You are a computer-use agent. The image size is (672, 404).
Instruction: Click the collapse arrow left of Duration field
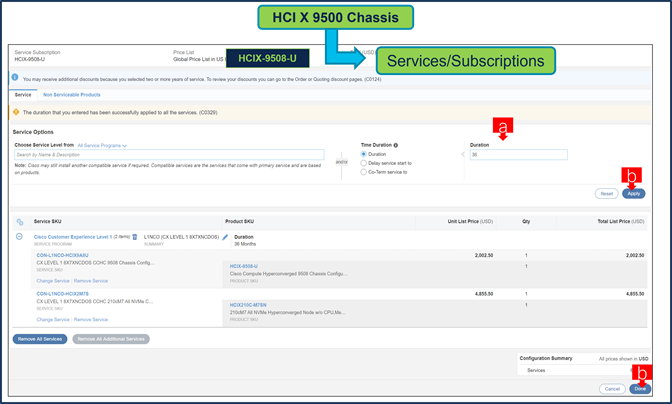point(463,154)
